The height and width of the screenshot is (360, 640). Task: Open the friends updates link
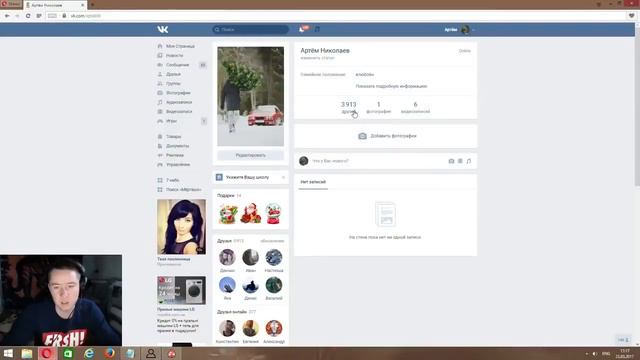pos(272,241)
